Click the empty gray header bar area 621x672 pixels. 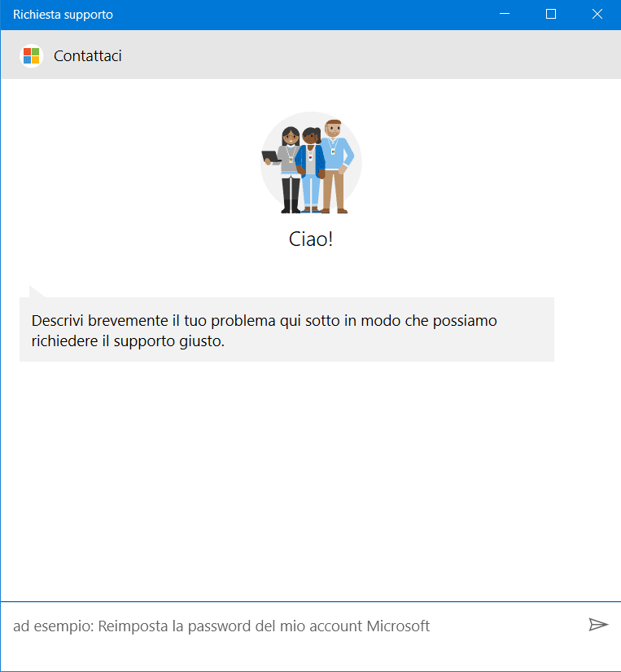click(x=366, y=56)
